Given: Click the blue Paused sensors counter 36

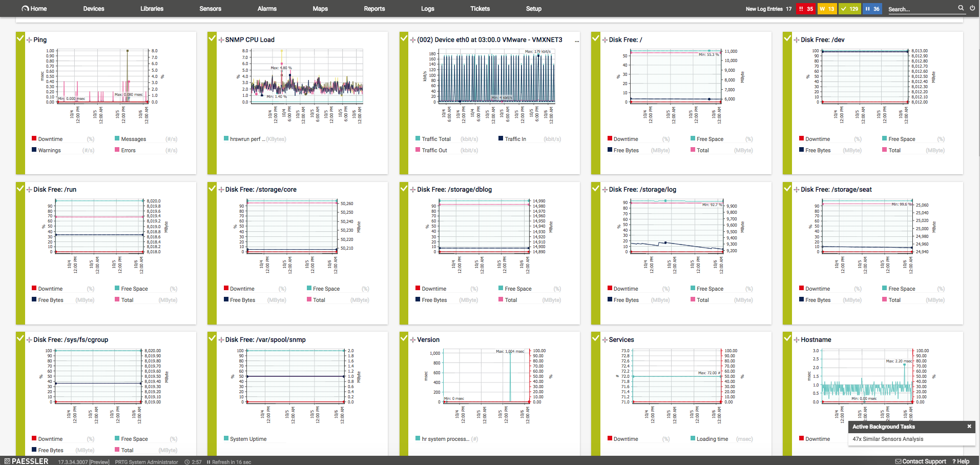Looking at the screenshot, I should pos(872,9).
